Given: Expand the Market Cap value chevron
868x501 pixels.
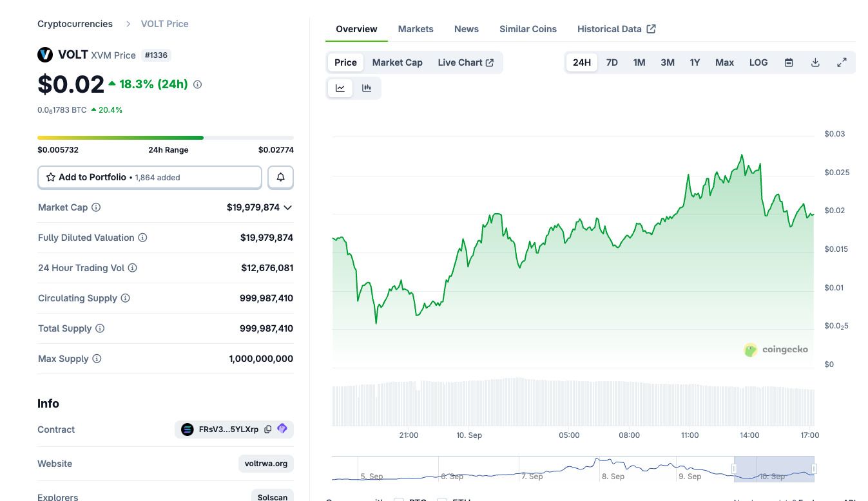Looking at the screenshot, I should pos(287,207).
